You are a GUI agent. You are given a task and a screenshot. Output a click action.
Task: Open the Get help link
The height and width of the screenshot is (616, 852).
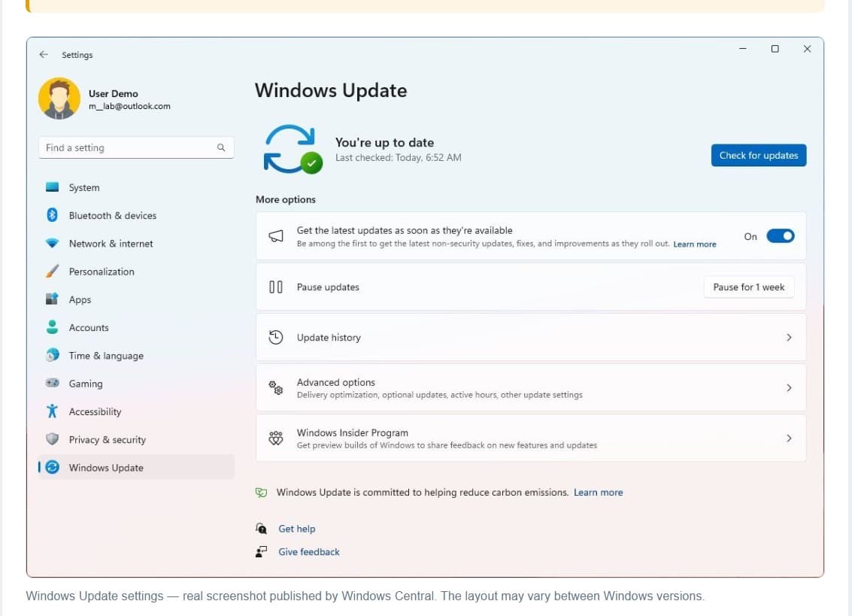(x=297, y=529)
